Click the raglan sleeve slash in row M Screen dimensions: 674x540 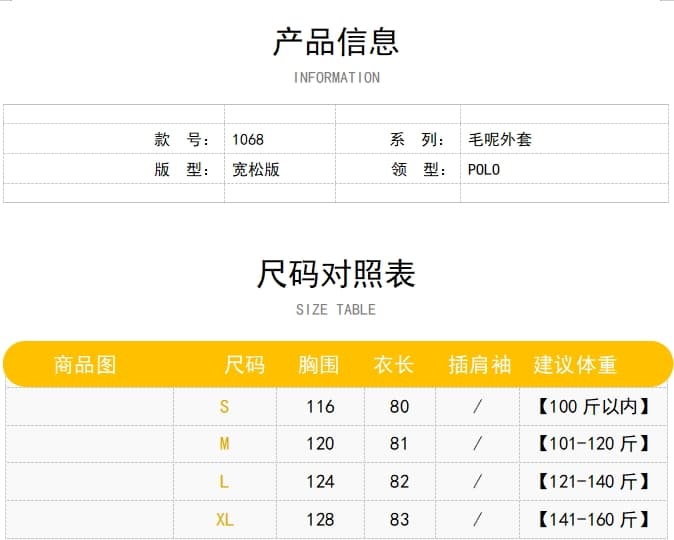tap(477, 444)
